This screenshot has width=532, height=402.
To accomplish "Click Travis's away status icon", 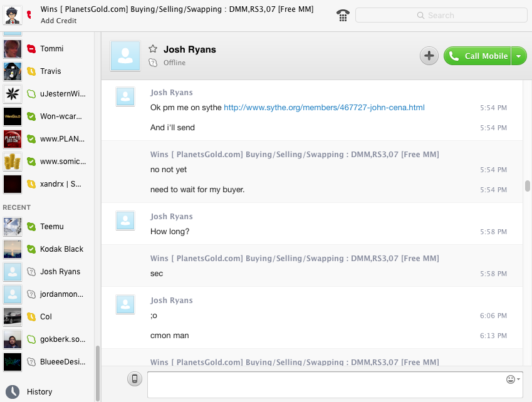I will (31, 71).
